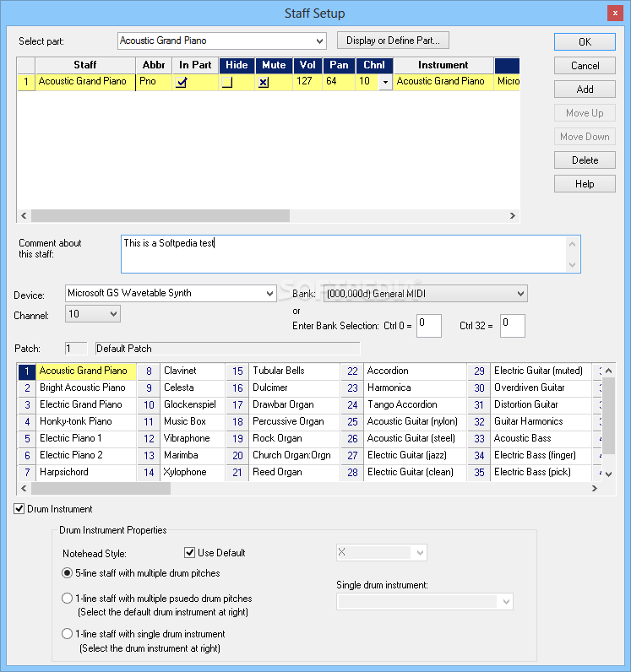Select patch Acoustic Guitar (nylon)
Image resolution: width=631 pixels, height=672 pixels.
[415, 421]
